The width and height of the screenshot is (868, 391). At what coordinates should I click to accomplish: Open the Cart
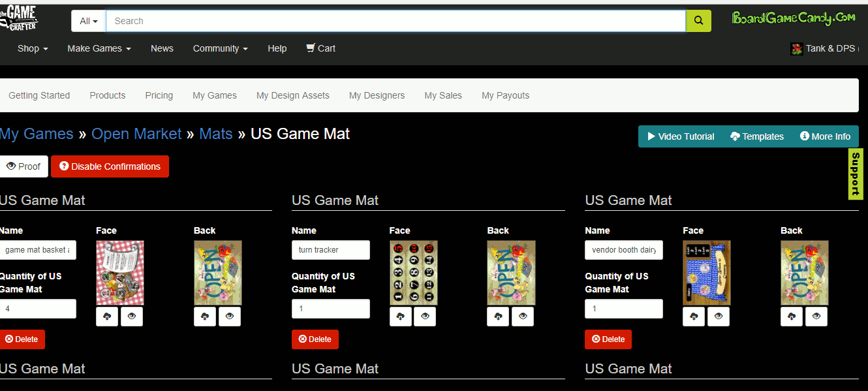320,48
